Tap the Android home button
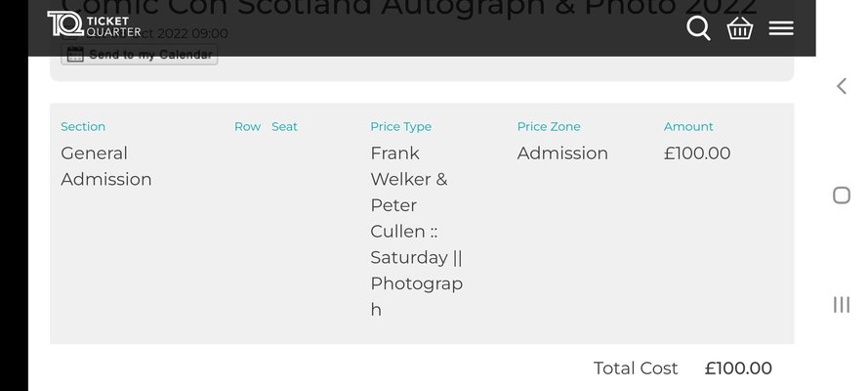This screenshot has height=391, width=868. click(842, 195)
